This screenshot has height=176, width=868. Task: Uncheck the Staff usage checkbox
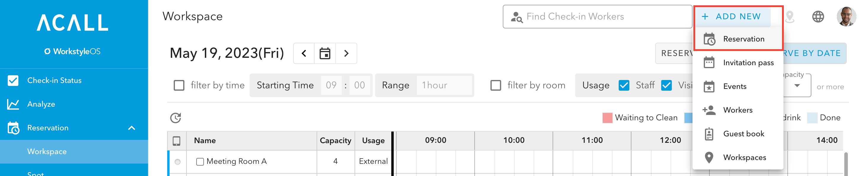coord(624,85)
